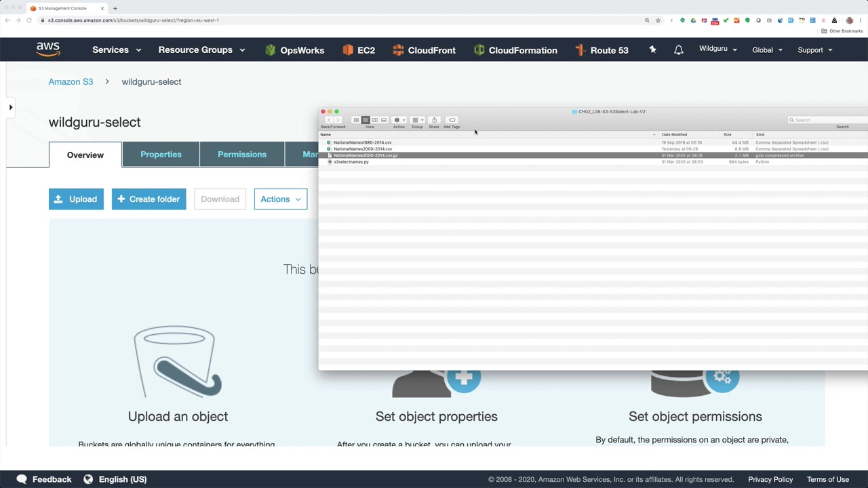Open OpsWorks shortcut in AWS navbar
Image resolution: width=868 pixels, height=488 pixels.
294,50
